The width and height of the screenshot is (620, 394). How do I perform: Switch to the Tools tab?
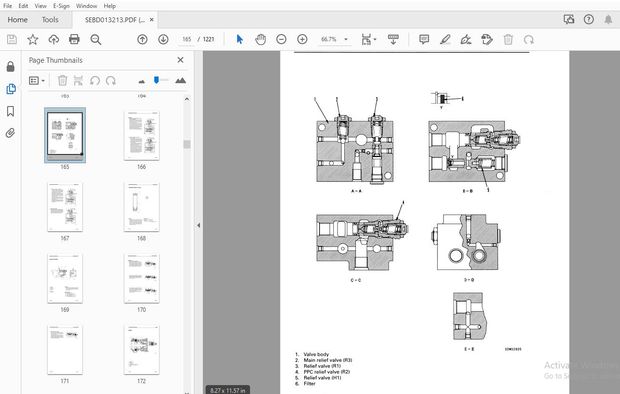click(x=50, y=20)
